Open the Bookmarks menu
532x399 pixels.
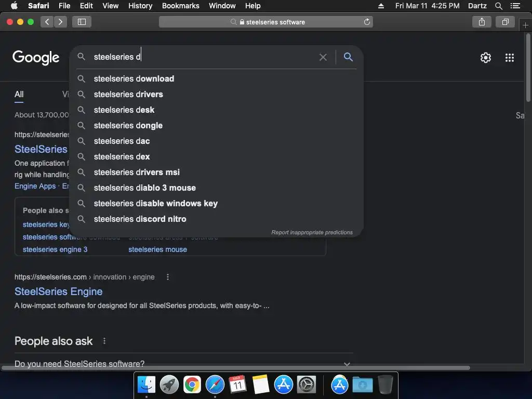click(x=180, y=6)
